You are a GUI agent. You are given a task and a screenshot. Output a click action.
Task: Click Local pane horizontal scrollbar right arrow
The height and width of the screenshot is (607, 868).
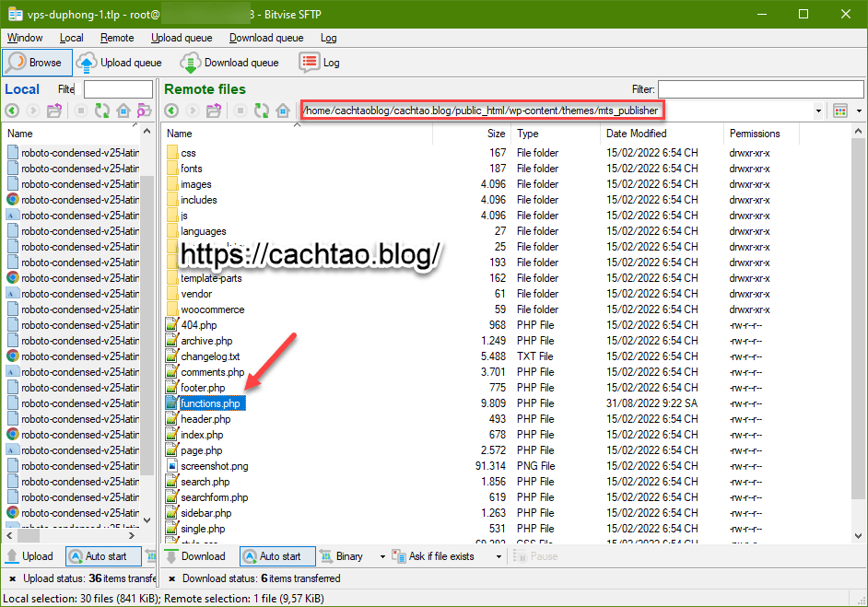coord(132,536)
